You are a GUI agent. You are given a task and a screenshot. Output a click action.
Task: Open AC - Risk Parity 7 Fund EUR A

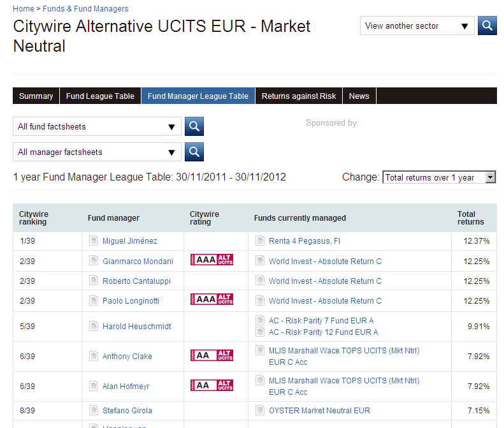click(321, 320)
